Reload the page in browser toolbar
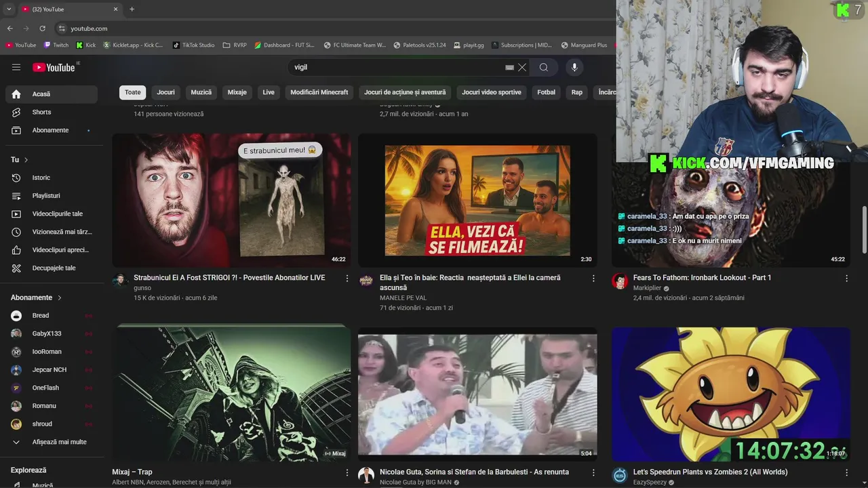 tap(42, 28)
